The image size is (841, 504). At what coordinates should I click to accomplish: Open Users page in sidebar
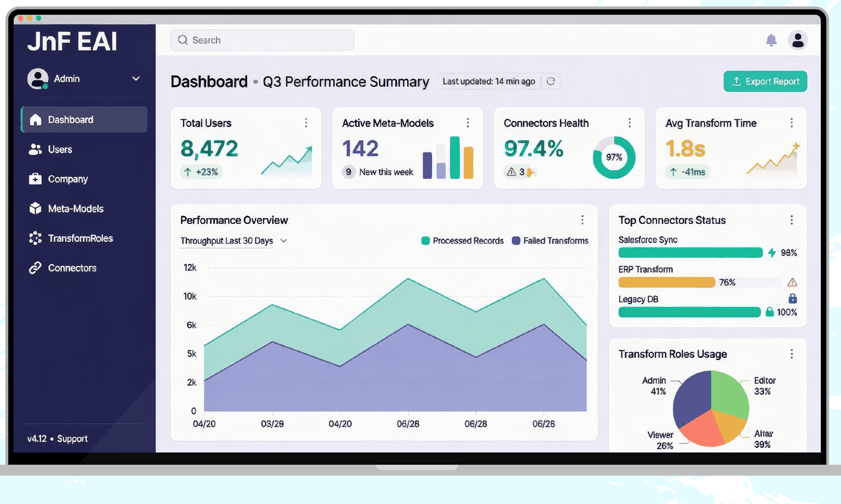pos(84,149)
